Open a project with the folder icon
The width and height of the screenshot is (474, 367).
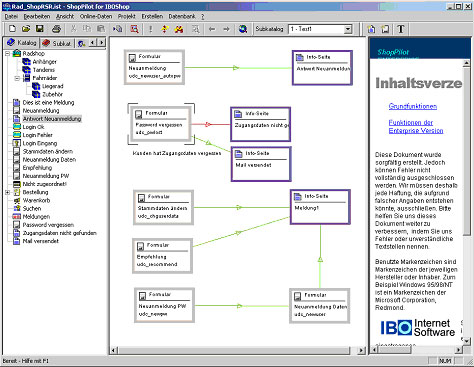click(26, 29)
